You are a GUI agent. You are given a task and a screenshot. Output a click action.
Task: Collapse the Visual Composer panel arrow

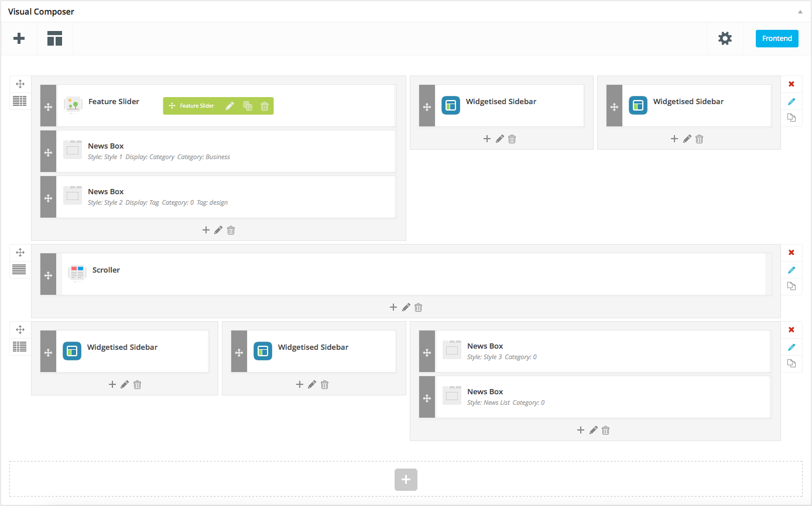pos(800,12)
